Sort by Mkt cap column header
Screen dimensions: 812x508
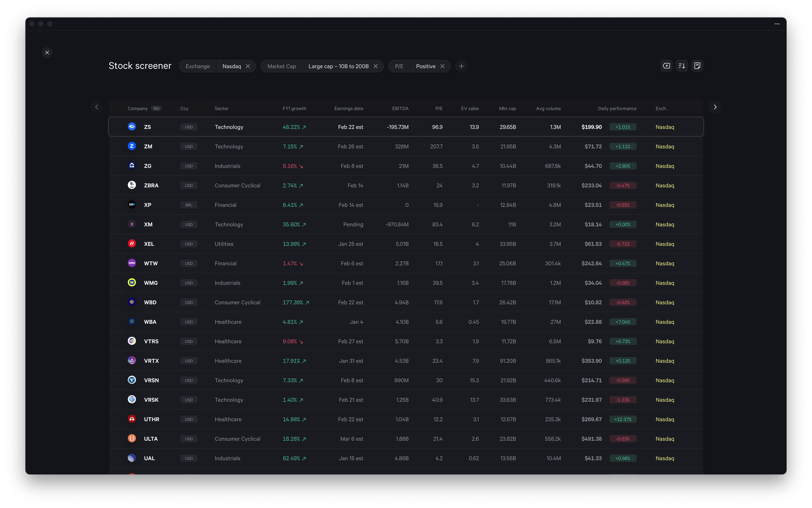click(507, 108)
